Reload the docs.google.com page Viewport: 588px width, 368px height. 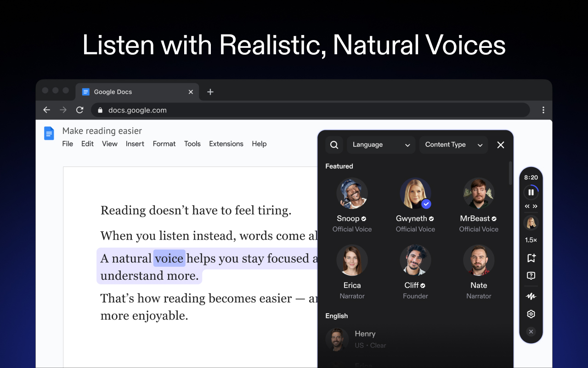coord(79,110)
